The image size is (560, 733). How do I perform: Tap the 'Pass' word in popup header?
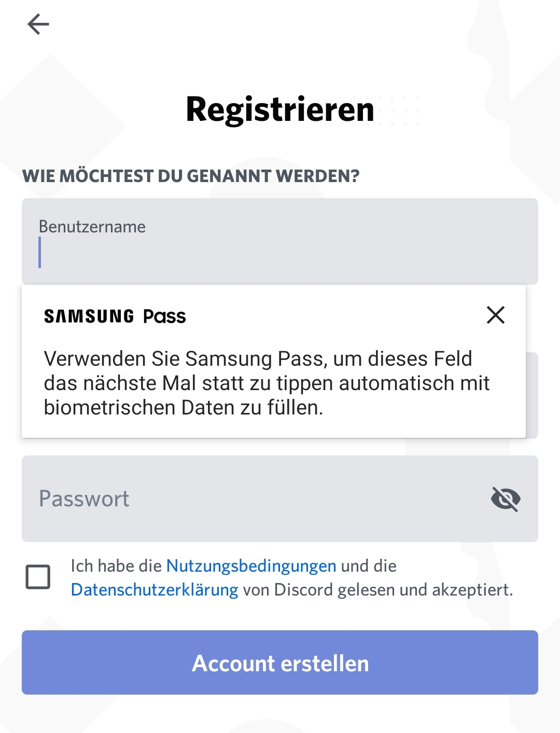(164, 316)
